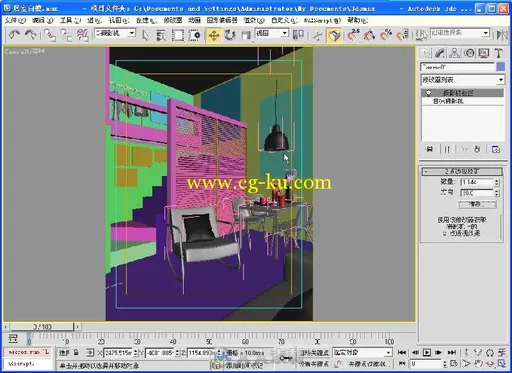Select the Select Object arrow tool
The image size is (512, 373).
pos(145,35)
